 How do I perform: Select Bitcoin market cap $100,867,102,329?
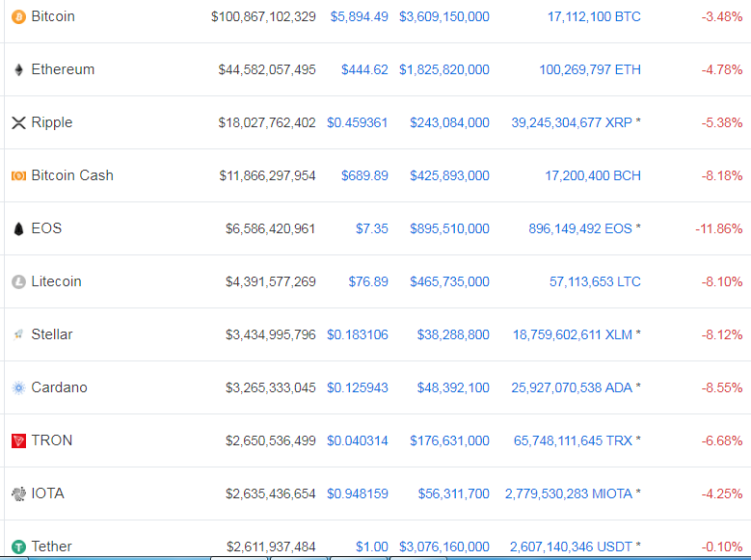click(263, 16)
